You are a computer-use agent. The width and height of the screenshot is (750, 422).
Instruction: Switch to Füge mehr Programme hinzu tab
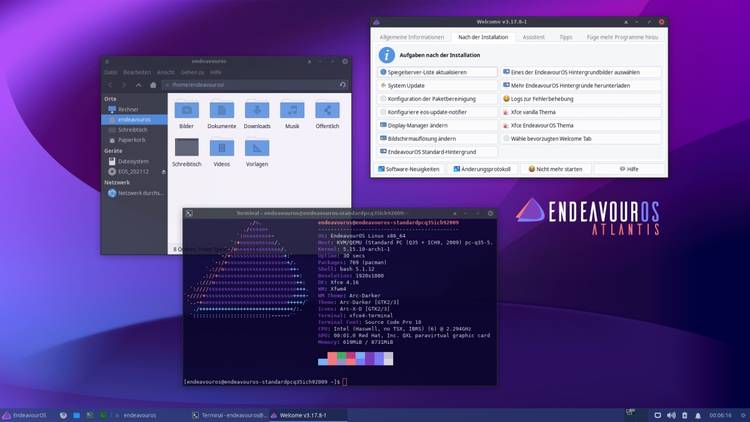pyautogui.click(x=622, y=37)
